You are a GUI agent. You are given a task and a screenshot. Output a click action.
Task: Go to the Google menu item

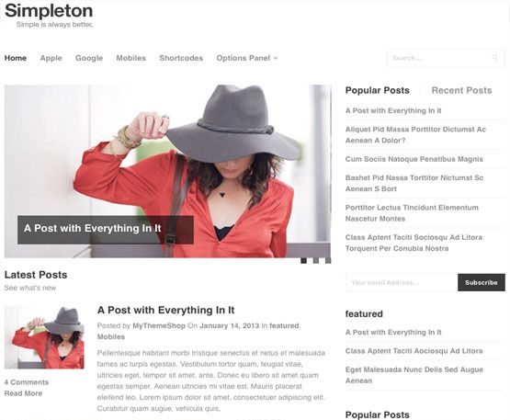pos(89,58)
